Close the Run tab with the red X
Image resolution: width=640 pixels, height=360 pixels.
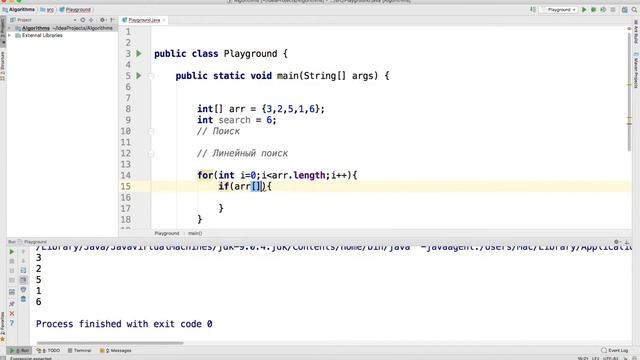pyautogui.click(x=12, y=313)
